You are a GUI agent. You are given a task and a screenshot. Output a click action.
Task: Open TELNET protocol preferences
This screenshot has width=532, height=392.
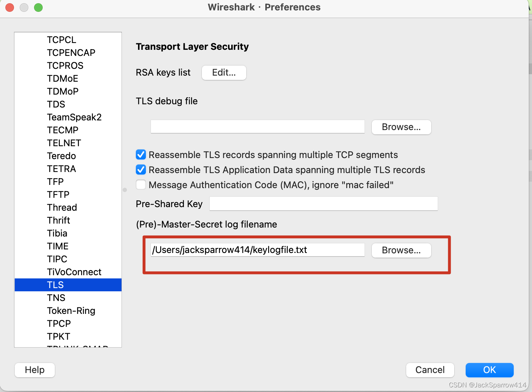point(68,143)
